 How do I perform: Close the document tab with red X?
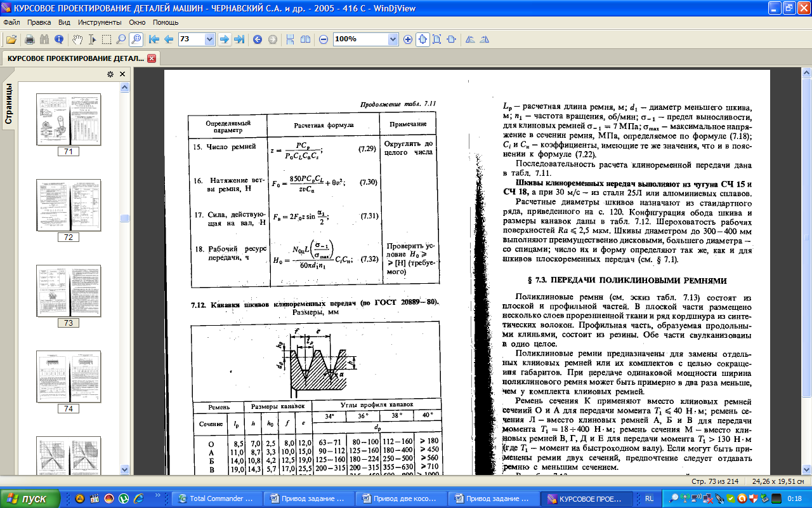coord(151,58)
